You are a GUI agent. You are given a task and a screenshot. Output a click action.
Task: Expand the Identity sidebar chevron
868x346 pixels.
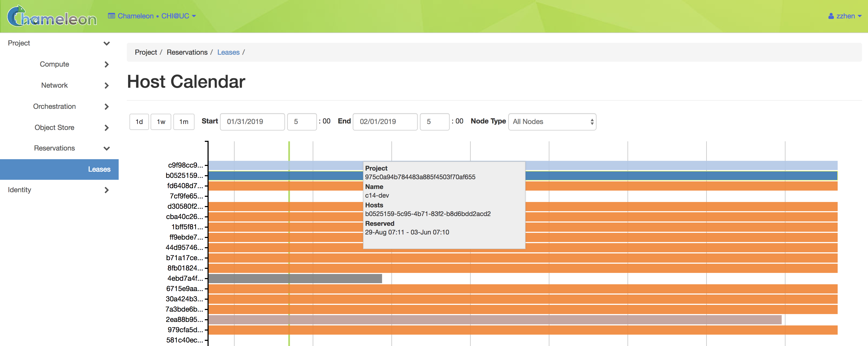(x=106, y=190)
